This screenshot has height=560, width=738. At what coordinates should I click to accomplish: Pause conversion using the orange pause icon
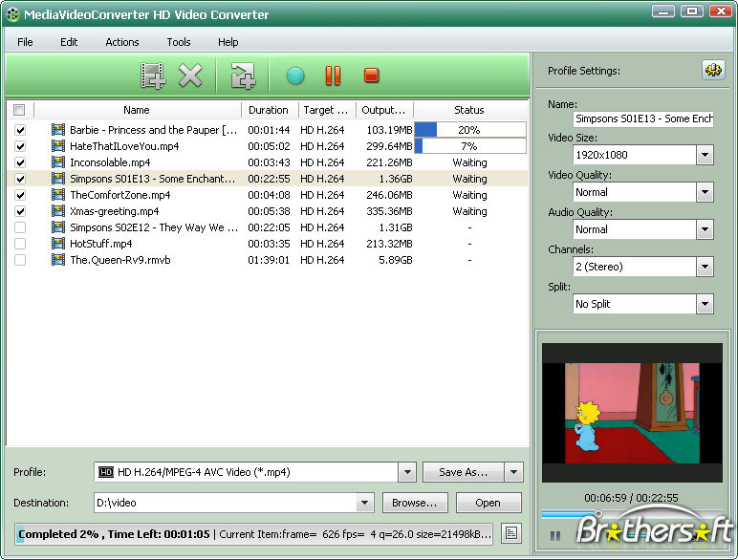[x=333, y=75]
